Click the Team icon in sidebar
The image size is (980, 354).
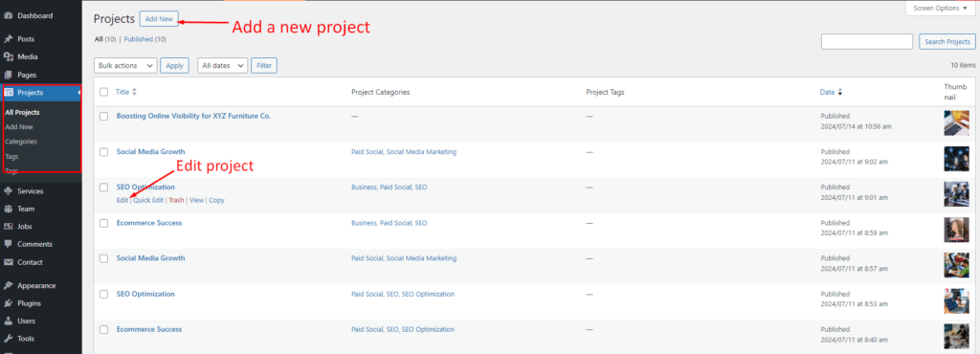[8, 210]
